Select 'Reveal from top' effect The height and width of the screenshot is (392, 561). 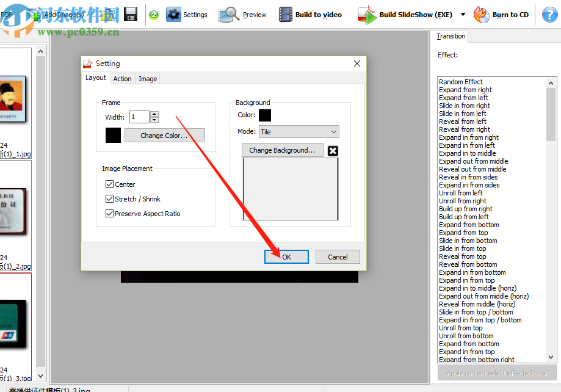coord(462,256)
